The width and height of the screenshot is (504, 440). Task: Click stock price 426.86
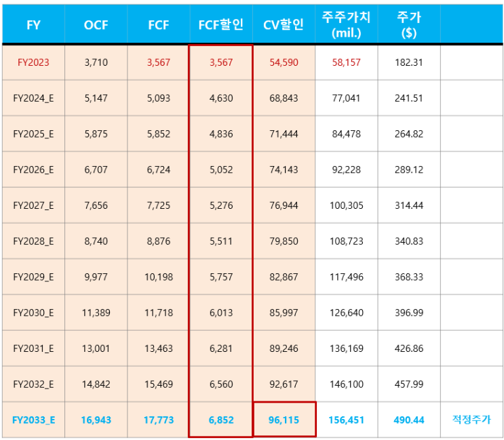click(409, 348)
